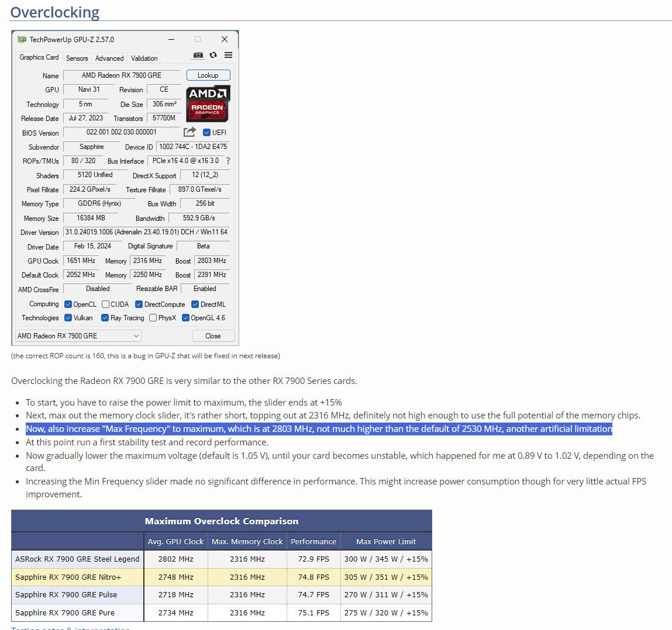Click the Max. Memory Clock column header
The width and height of the screenshot is (672, 630).
pyautogui.click(x=247, y=541)
